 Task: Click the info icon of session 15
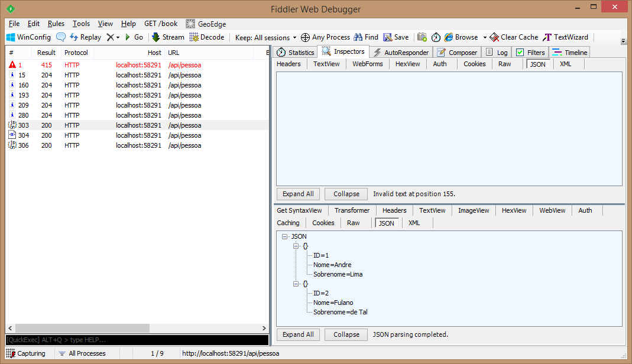point(12,75)
